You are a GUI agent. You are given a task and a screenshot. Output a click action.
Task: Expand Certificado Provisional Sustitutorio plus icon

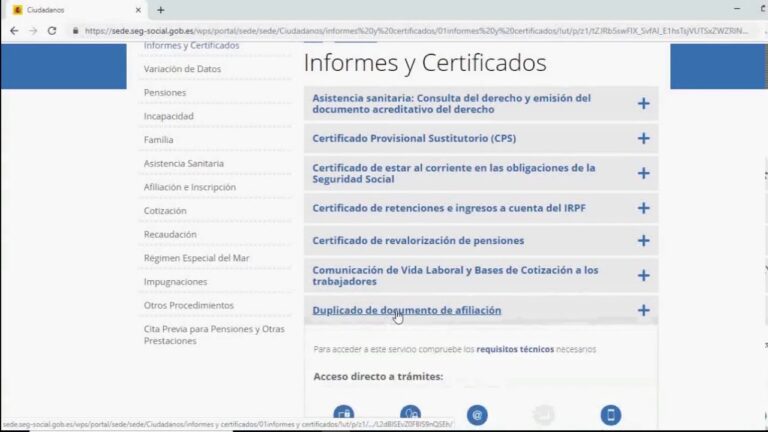pos(644,138)
